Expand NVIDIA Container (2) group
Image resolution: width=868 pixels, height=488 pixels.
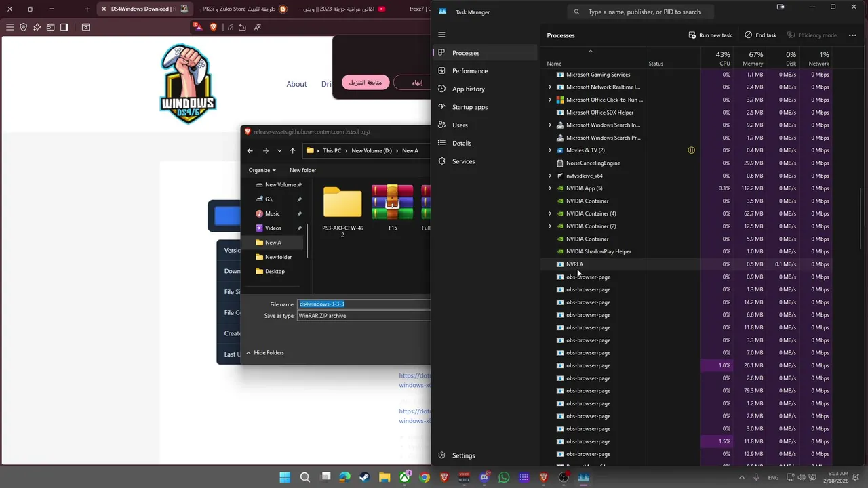(x=550, y=226)
